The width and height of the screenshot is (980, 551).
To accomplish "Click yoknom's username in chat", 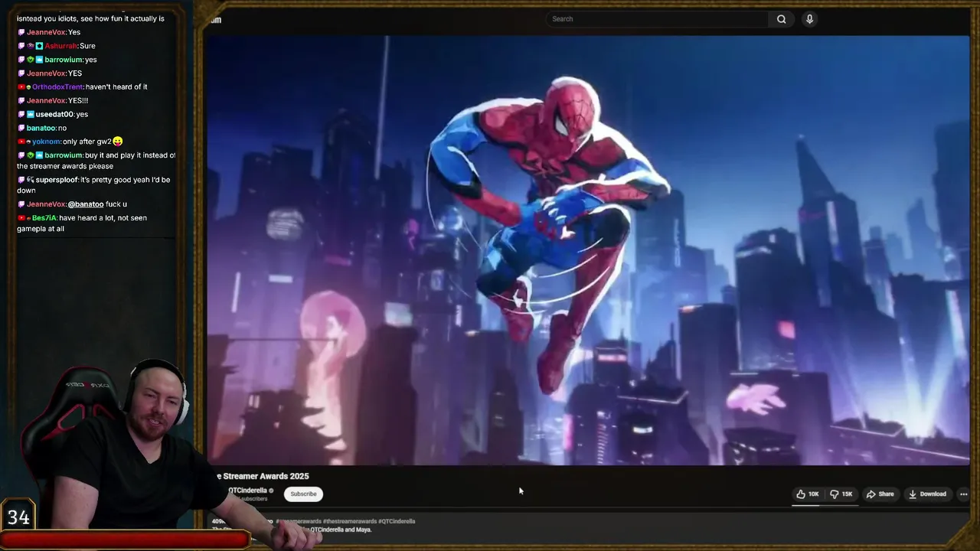I will point(46,142).
